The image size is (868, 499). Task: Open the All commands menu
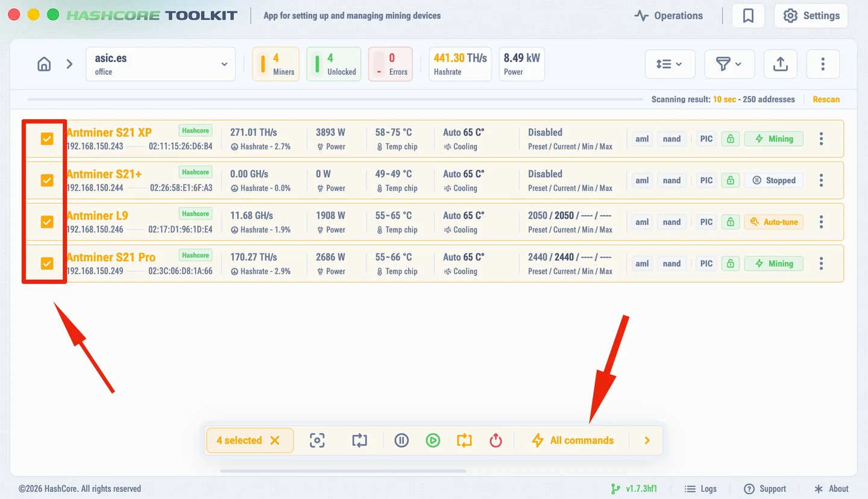573,441
